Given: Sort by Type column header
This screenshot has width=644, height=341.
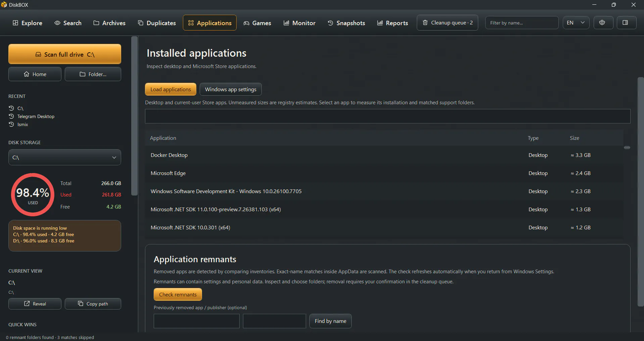Looking at the screenshot, I should point(533,138).
